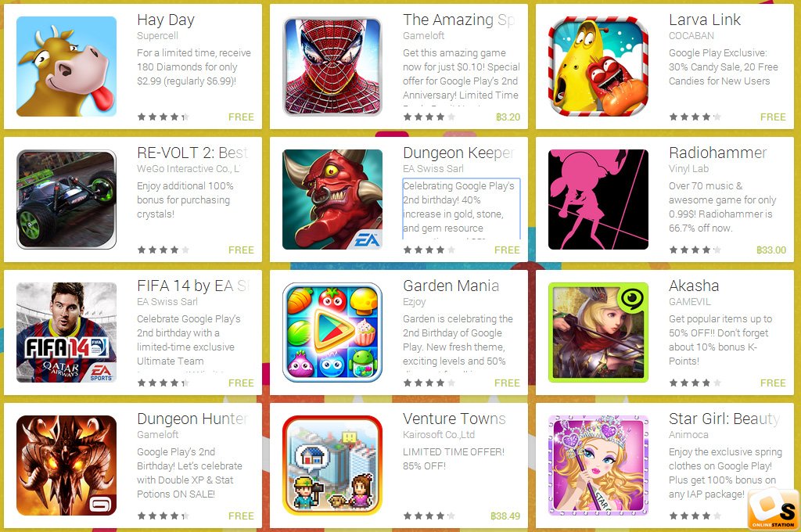Click the FIFA 14 cover icon
801x532 pixels.
pyautogui.click(x=66, y=332)
